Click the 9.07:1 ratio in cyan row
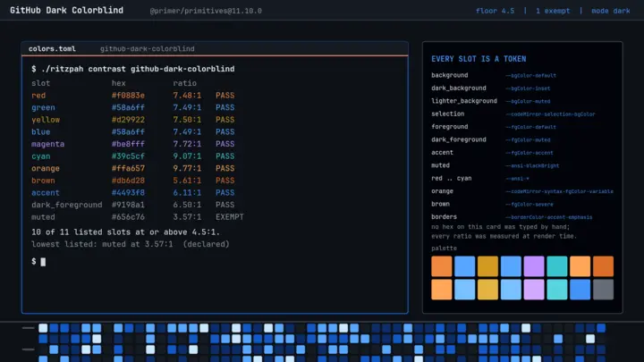Image resolution: width=644 pixels, height=362 pixels. 187,156
